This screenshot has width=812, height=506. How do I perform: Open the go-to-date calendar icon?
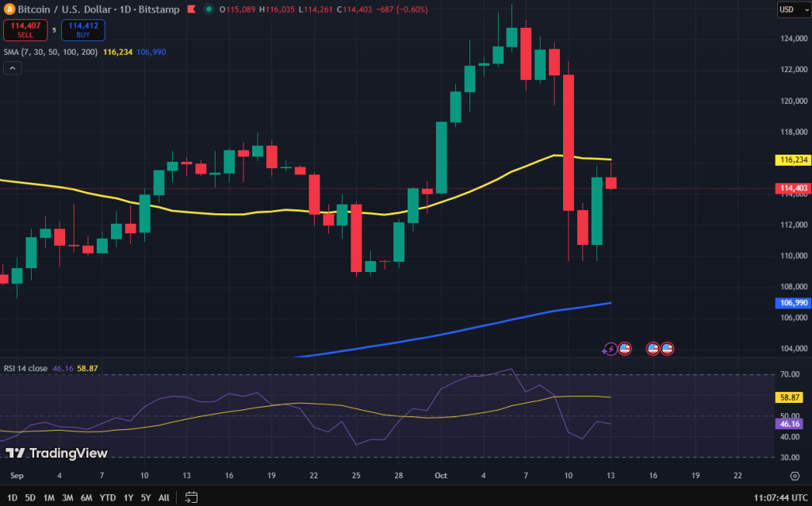click(191, 496)
